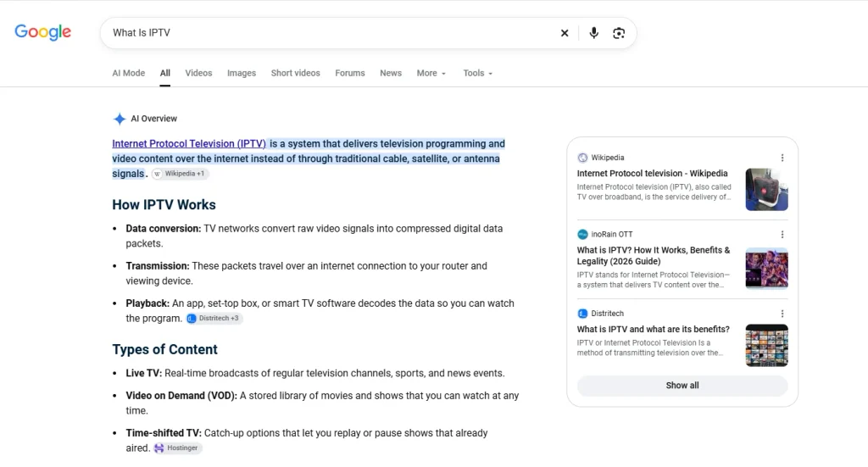This screenshot has width=868, height=467.
Task: Expand the Tools dropdown
Action: tap(478, 73)
